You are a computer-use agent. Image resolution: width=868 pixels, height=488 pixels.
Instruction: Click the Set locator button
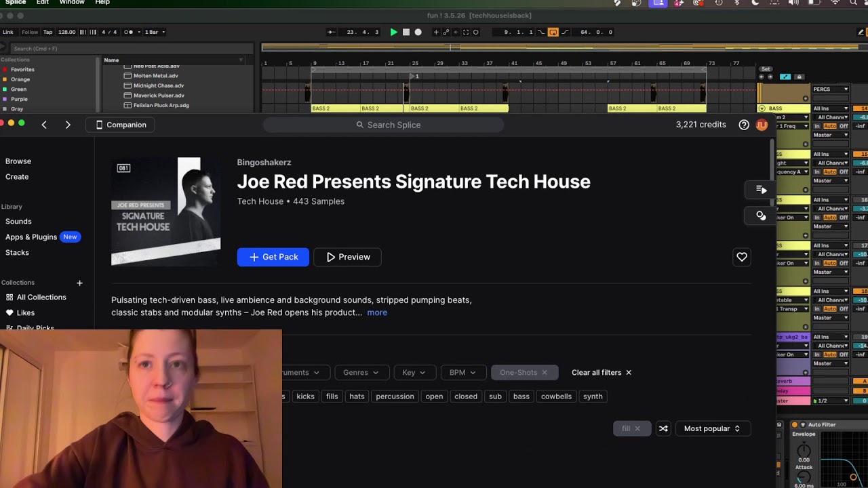coord(766,69)
